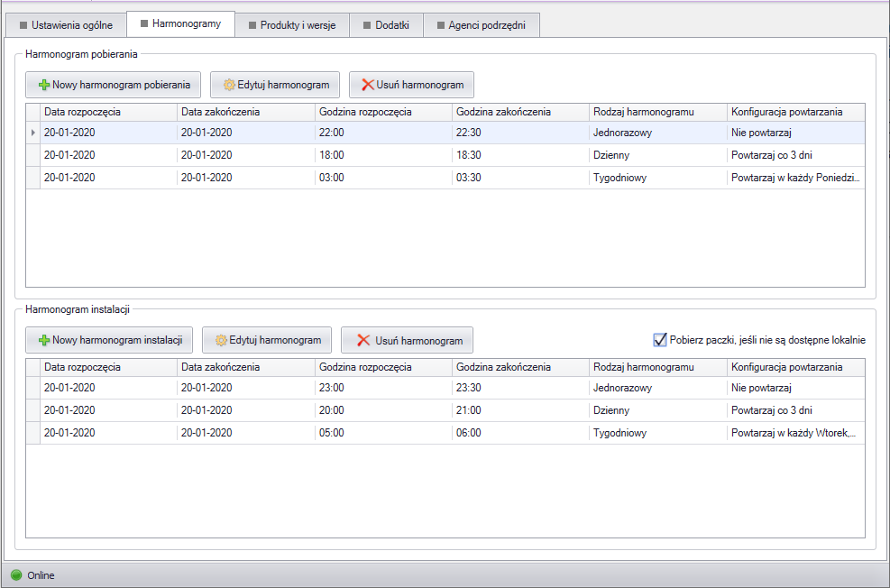Click Konfiguracja powtarzania header in the installation table

(796, 367)
